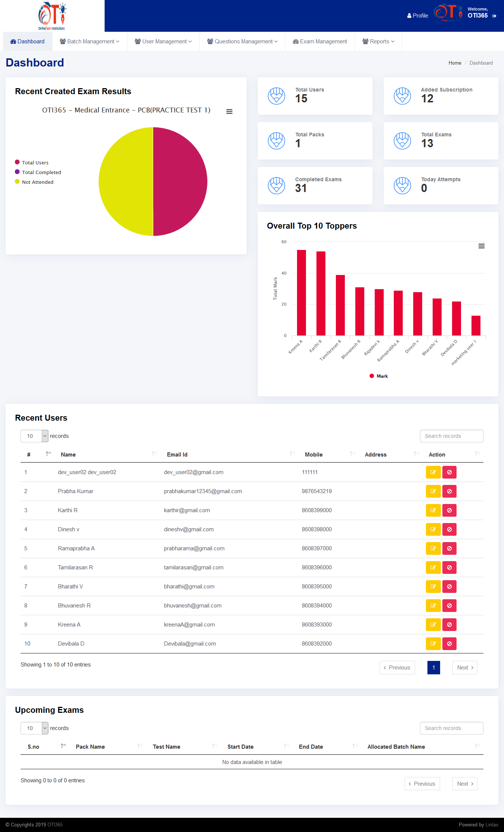
Task: Open the Toppers chart context menu icon
Action: point(482,246)
